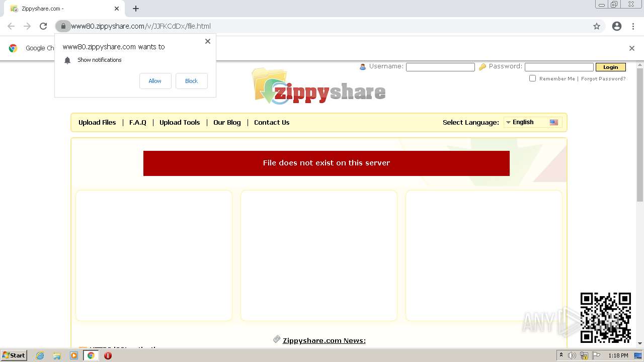Click the Zippyshare.com News heading link
This screenshot has height=362, width=644.
[324, 340]
